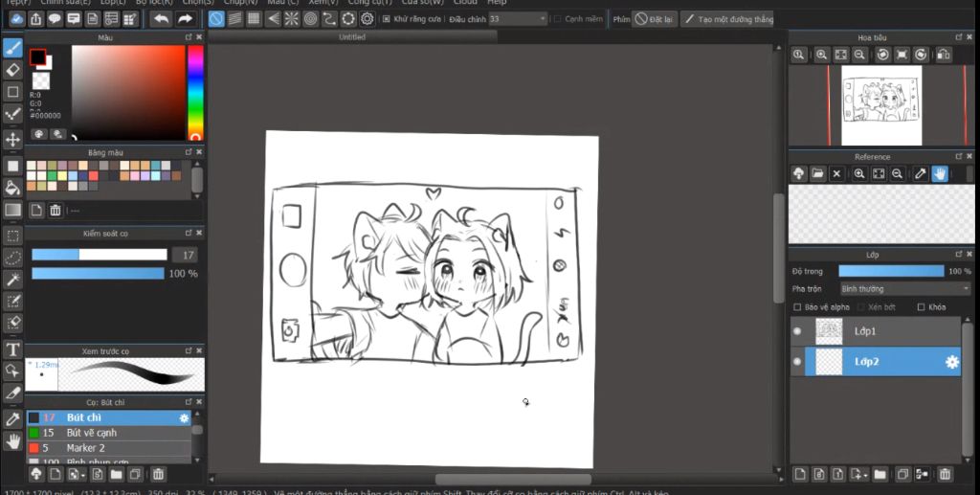Click the black foreground color swatch
This screenshot has height=495, width=980.
point(37,56)
